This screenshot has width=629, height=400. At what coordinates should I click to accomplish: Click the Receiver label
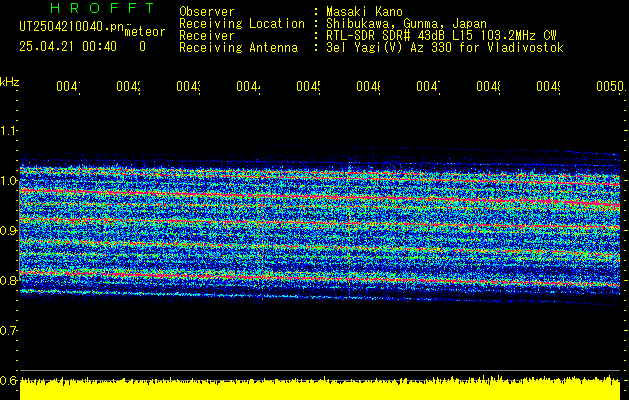pyautogui.click(x=207, y=36)
